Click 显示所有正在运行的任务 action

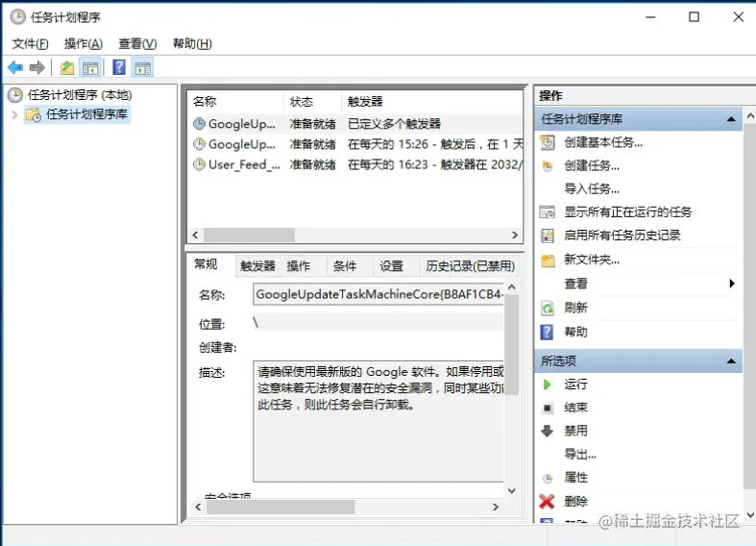pyautogui.click(x=627, y=212)
